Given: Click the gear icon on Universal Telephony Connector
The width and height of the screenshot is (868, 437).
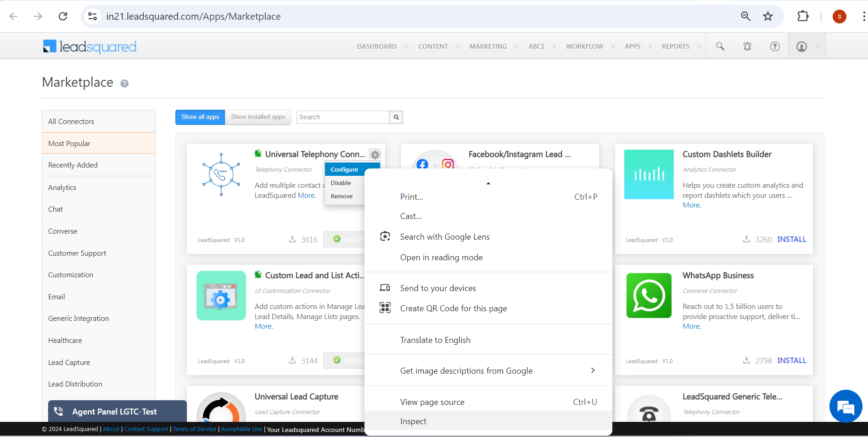Looking at the screenshot, I should [x=375, y=155].
